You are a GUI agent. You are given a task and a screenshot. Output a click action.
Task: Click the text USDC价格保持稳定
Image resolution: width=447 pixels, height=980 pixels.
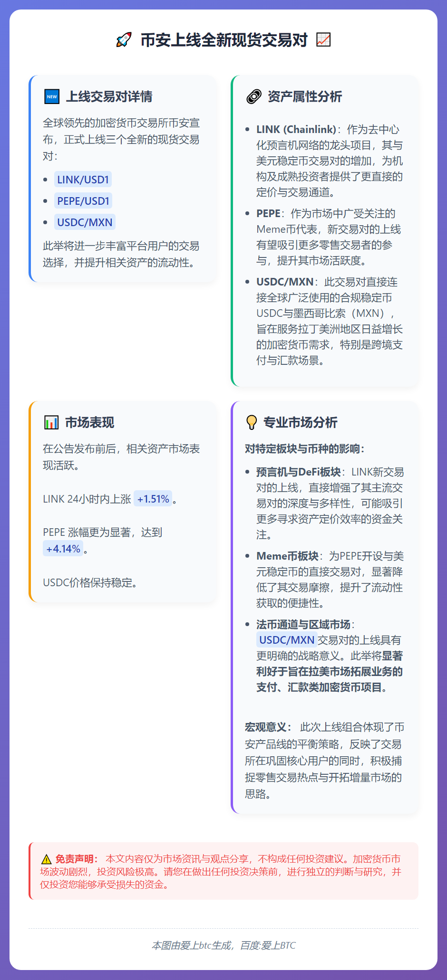pos(90,582)
